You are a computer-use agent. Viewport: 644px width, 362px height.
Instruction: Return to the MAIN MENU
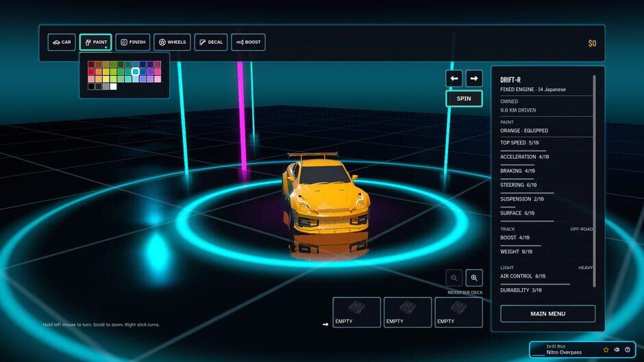tap(547, 313)
